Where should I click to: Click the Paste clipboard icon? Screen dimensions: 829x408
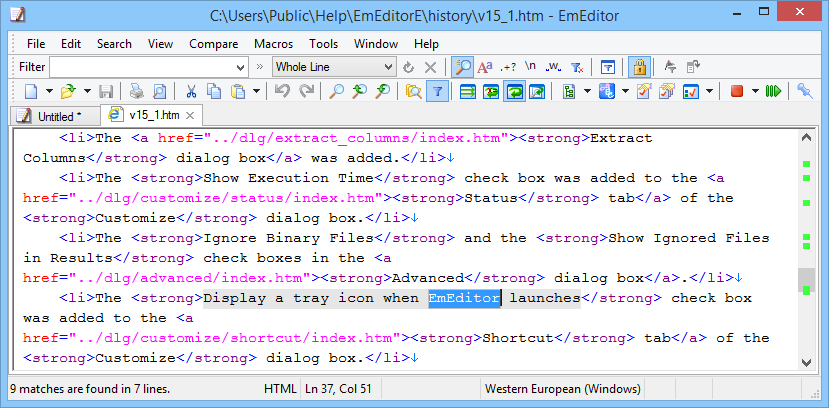click(x=237, y=91)
